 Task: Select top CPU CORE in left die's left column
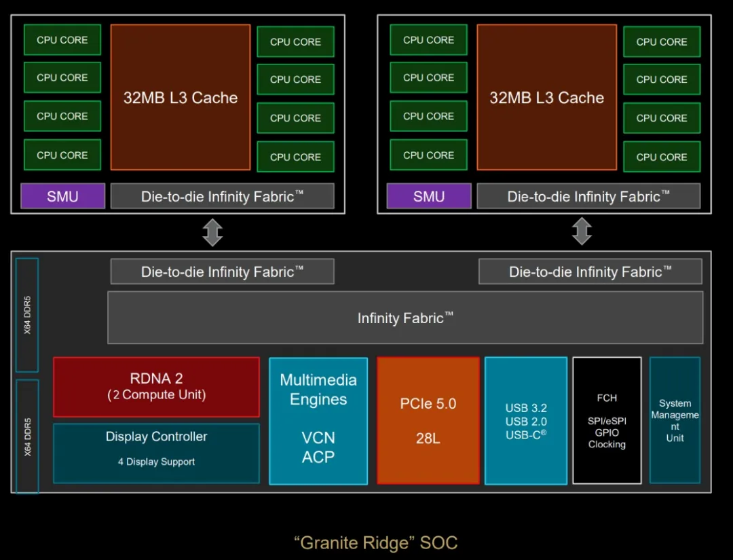tap(62, 40)
